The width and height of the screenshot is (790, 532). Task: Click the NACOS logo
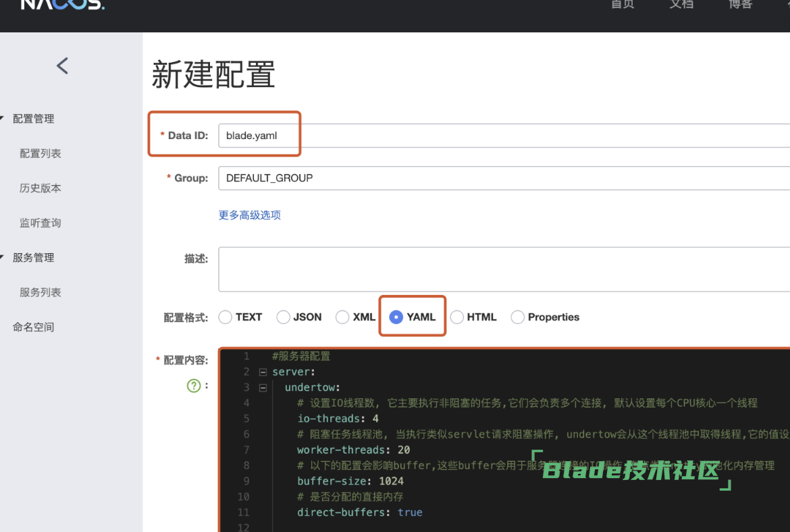point(62,4)
